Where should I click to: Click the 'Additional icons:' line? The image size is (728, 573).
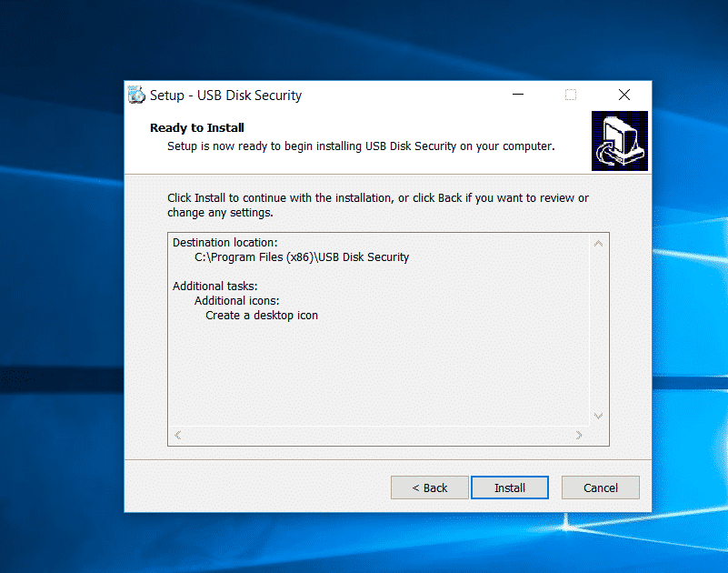click(236, 301)
